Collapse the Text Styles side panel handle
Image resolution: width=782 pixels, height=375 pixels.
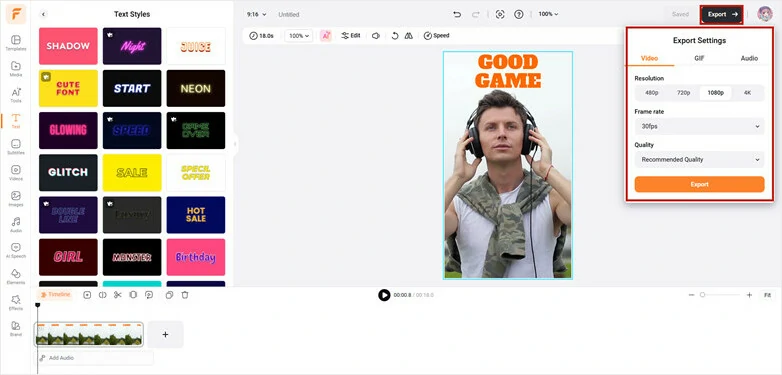(x=235, y=145)
